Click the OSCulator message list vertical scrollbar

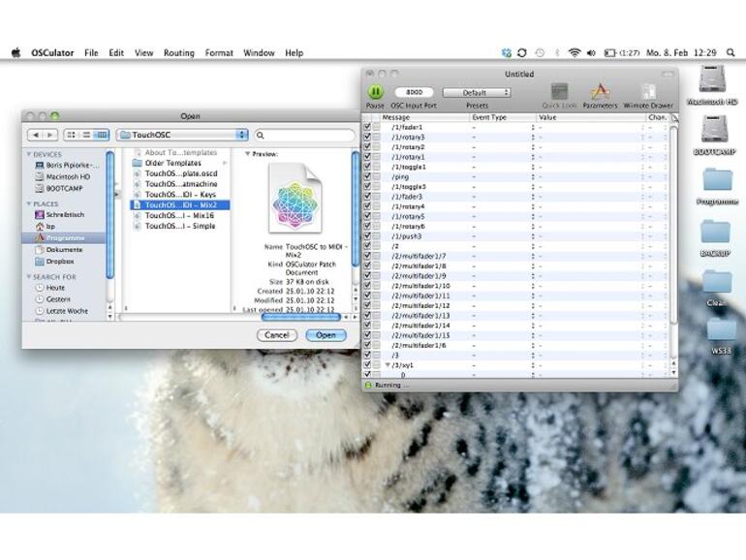click(673, 226)
